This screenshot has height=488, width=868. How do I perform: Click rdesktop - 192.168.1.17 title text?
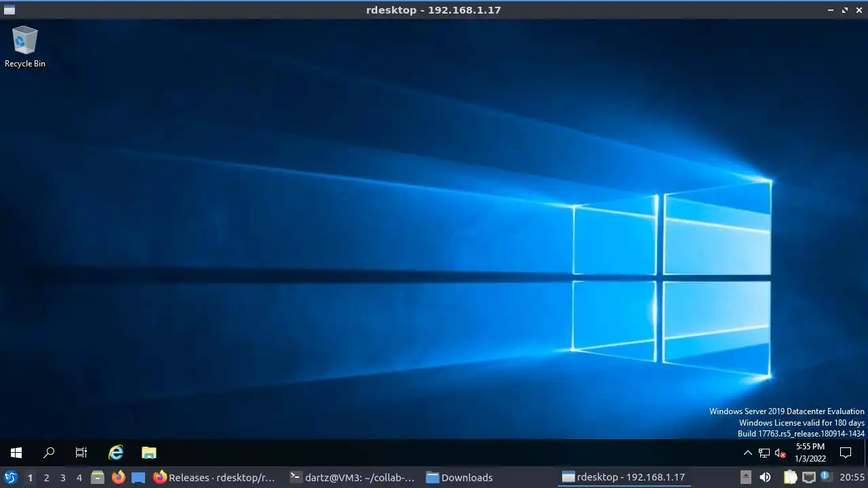click(x=433, y=10)
